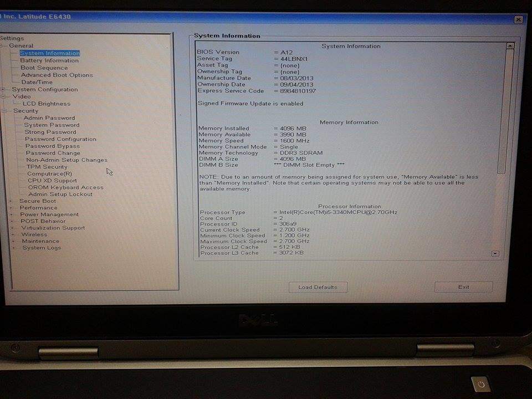Click the "Processor L3 Cache" label
Screen dimensions: 532x399
click(x=229, y=253)
